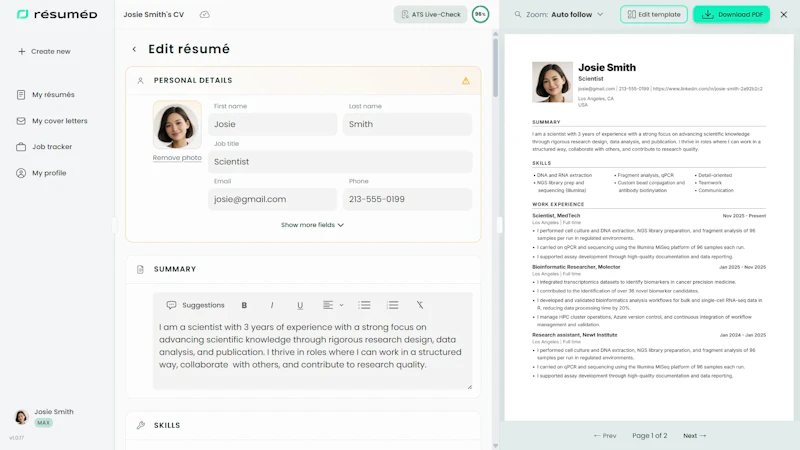Click the editor vertical scrollbar
800x450 pixels.
(x=495, y=67)
